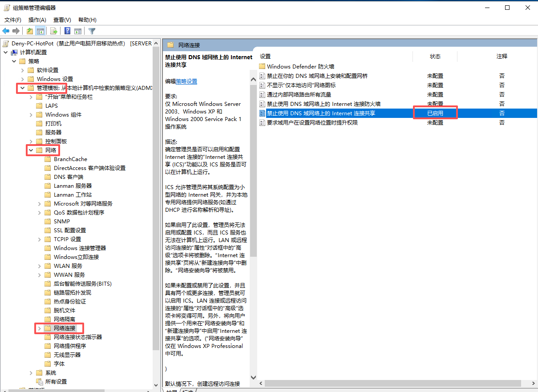
Task: Click the policy icon of 不显示"仅本地访问"网络图标
Action: click(263, 85)
